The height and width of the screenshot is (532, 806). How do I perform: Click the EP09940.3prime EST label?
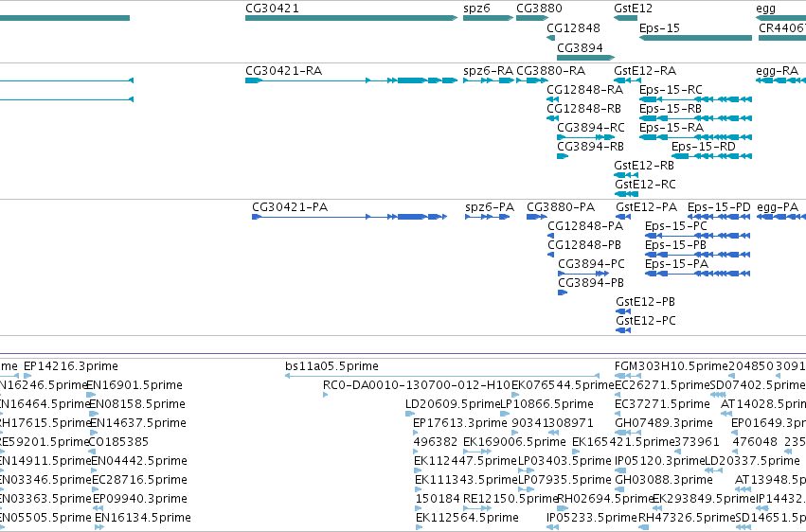click(140, 499)
